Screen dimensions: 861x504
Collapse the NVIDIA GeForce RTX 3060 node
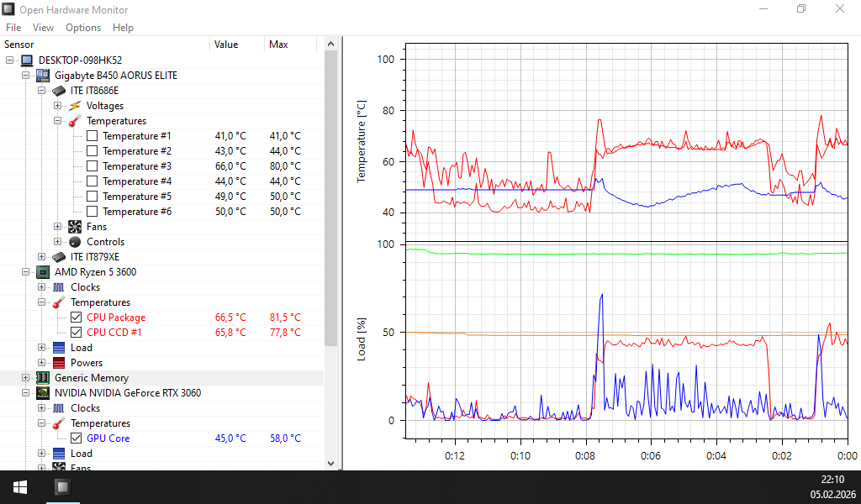[25, 392]
